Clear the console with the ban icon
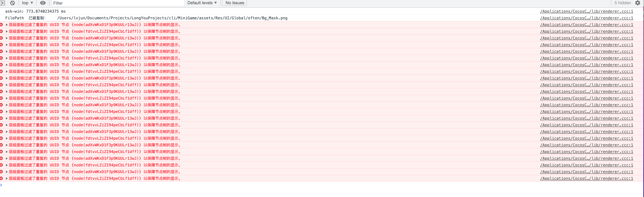This screenshot has width=644, height=197. click(x=12, y=3)
